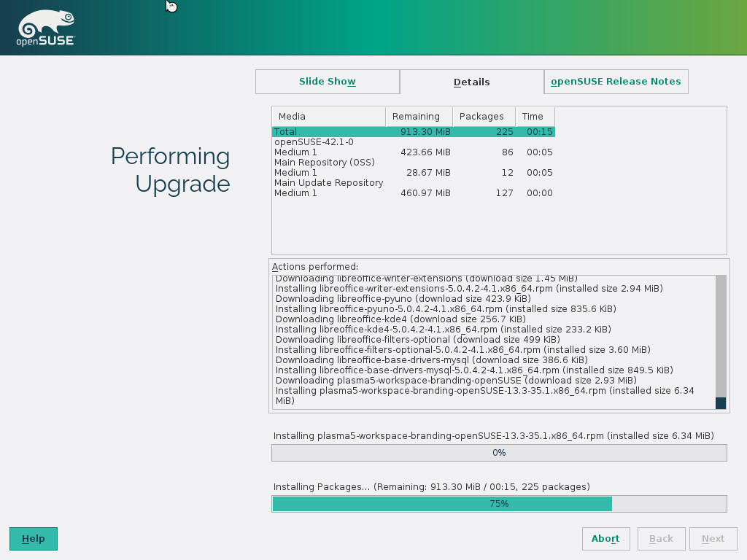Open the openSUSE Release Notes tab
747x560 pixels.
click(x=616, y=82)
